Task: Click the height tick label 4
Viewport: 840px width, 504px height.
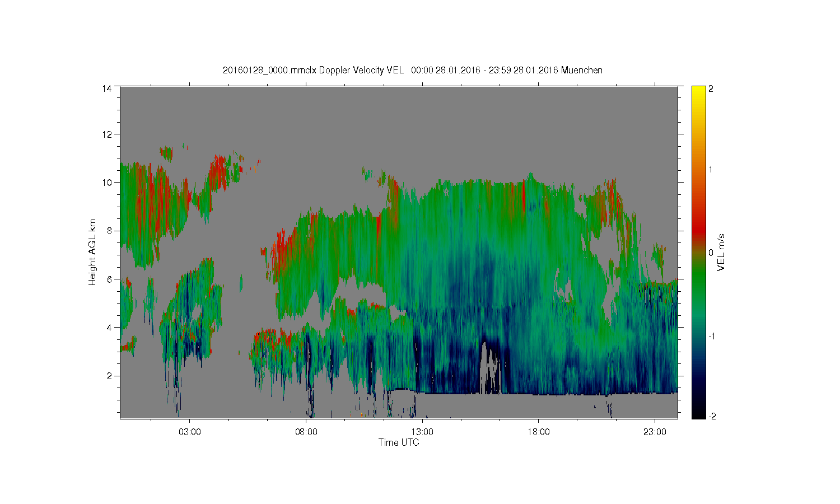Action: [109, 328]
